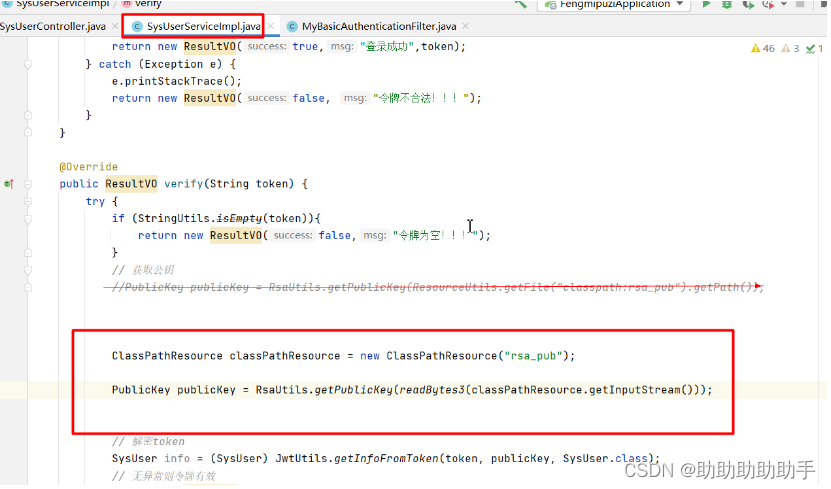Launch the profiler run icon

(767, 4)
